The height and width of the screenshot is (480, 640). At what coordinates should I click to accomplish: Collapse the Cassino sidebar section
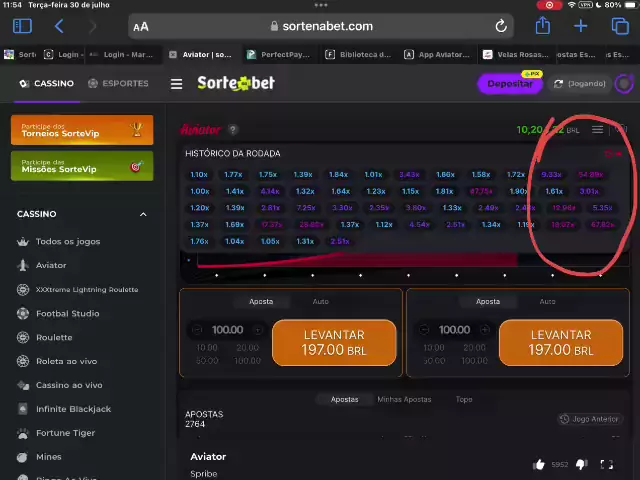pos(143,214)
